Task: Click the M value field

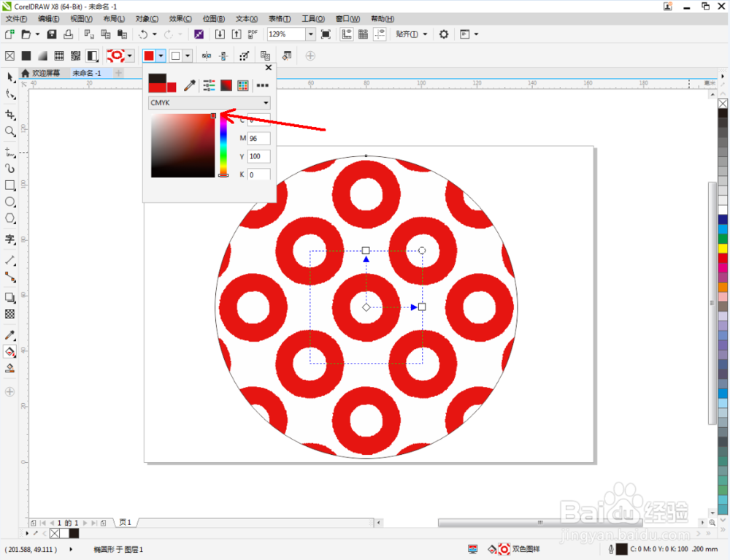Action: [258, 138]
